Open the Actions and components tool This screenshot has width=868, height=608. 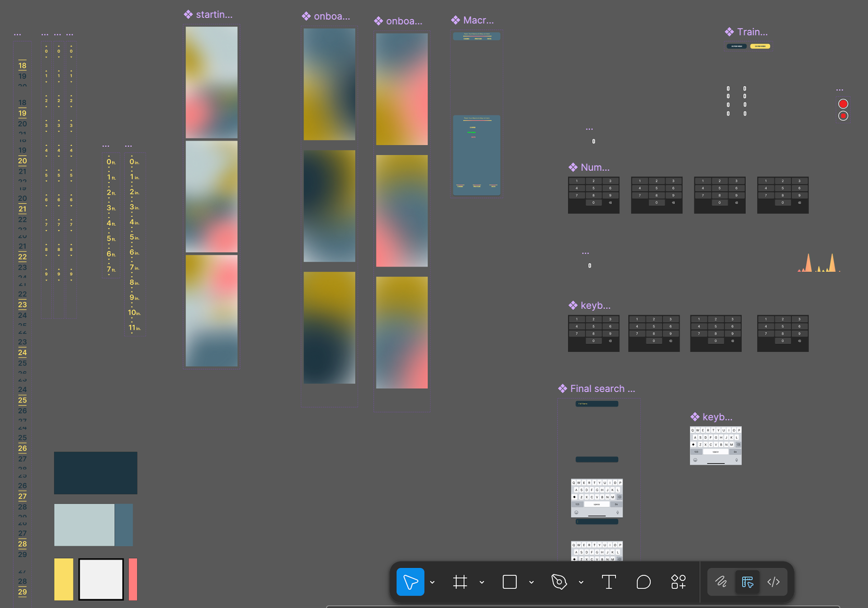tap(678, 582)
